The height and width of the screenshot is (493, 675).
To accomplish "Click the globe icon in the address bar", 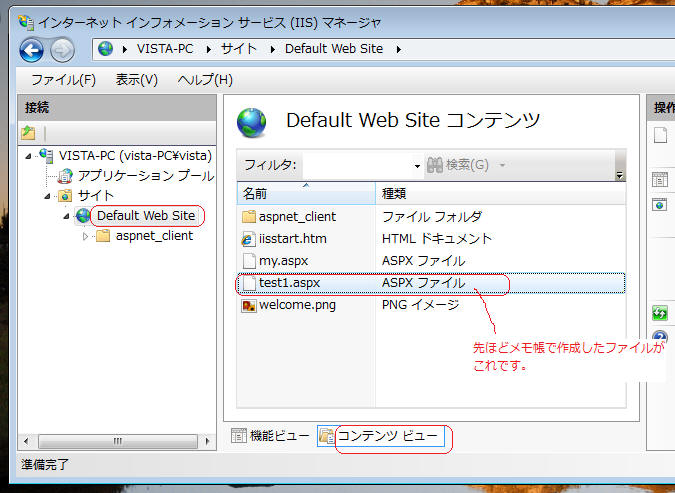I will pyautogui.click(x=105, y=49).
